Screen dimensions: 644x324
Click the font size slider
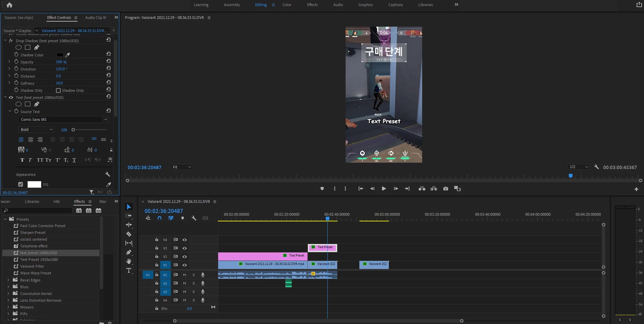[89, 130]
